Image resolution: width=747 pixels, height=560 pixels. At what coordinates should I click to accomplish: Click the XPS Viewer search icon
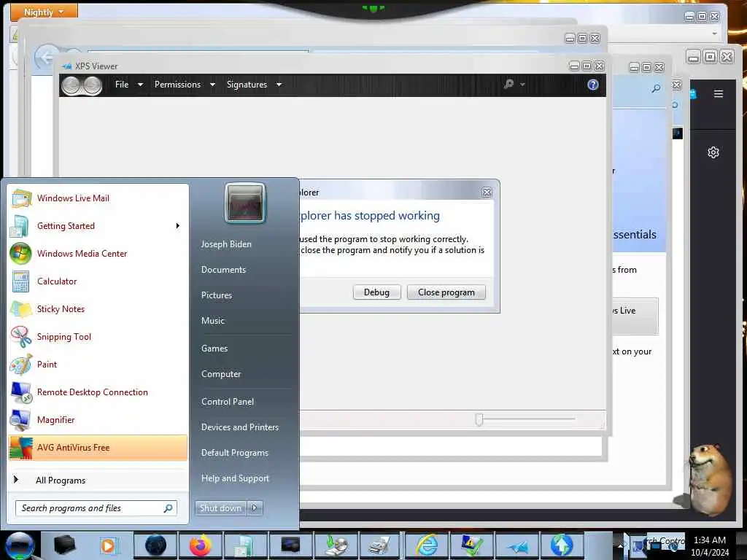click(508, 85)
